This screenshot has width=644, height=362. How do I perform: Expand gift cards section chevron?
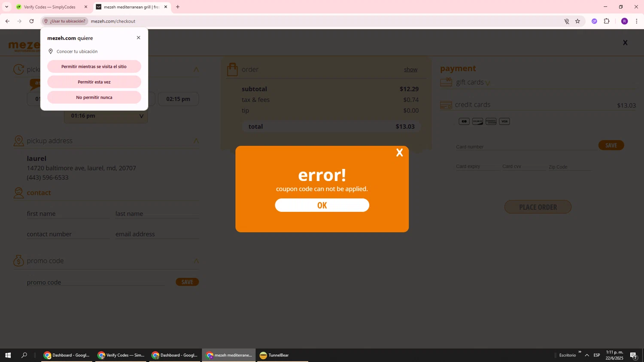[488, 83]
